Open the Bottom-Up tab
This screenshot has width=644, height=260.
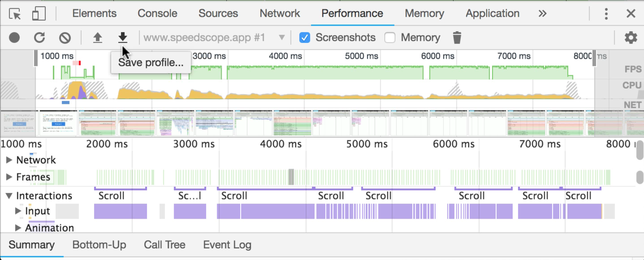click(x=99, y=245)
